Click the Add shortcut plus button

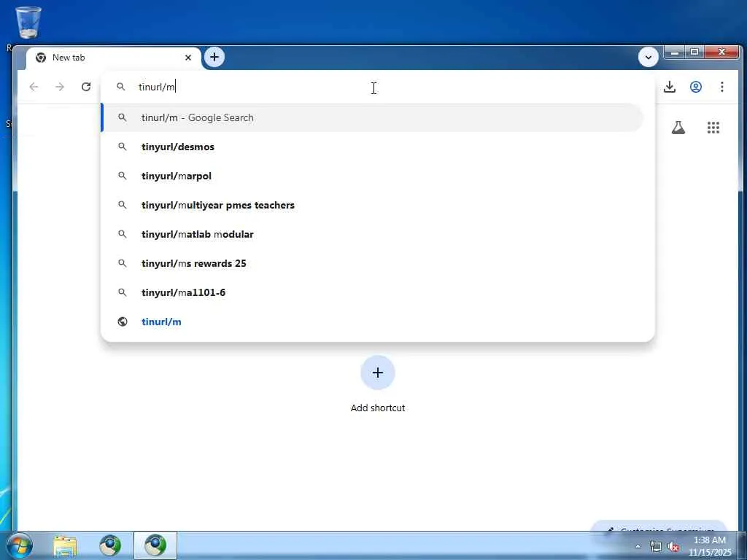[378, 373]
